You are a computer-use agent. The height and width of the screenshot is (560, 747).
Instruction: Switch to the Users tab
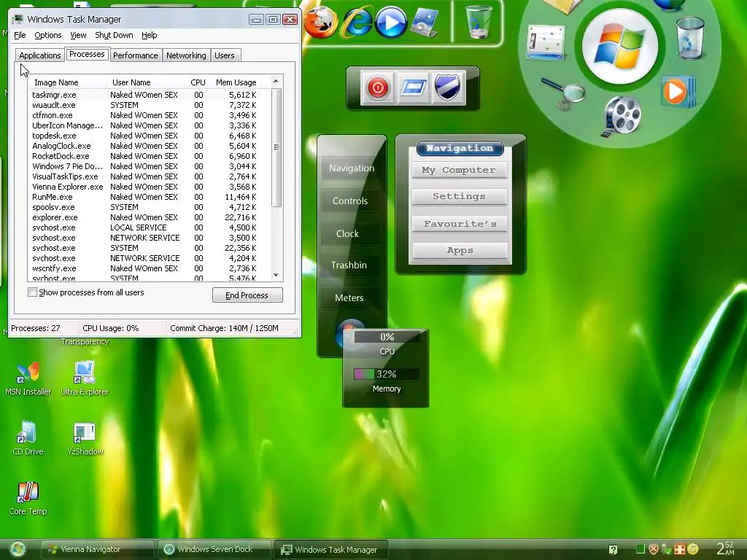coord(225,55)
